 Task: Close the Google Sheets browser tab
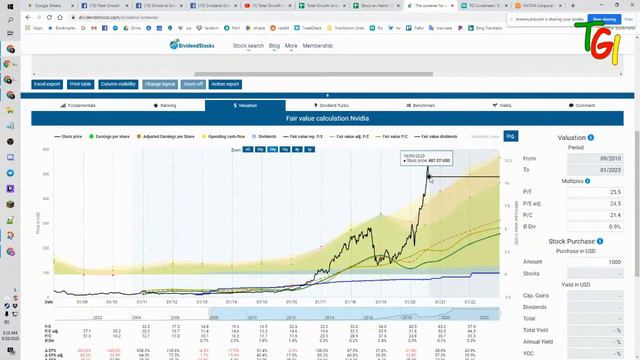[73, 6]
